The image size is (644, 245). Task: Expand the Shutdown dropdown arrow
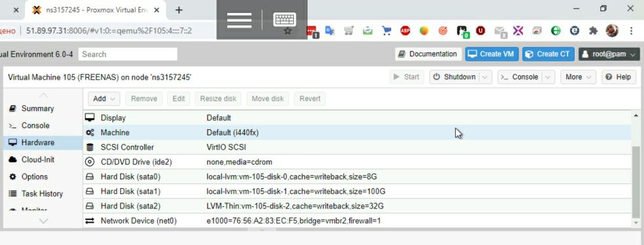click(485, 77)
